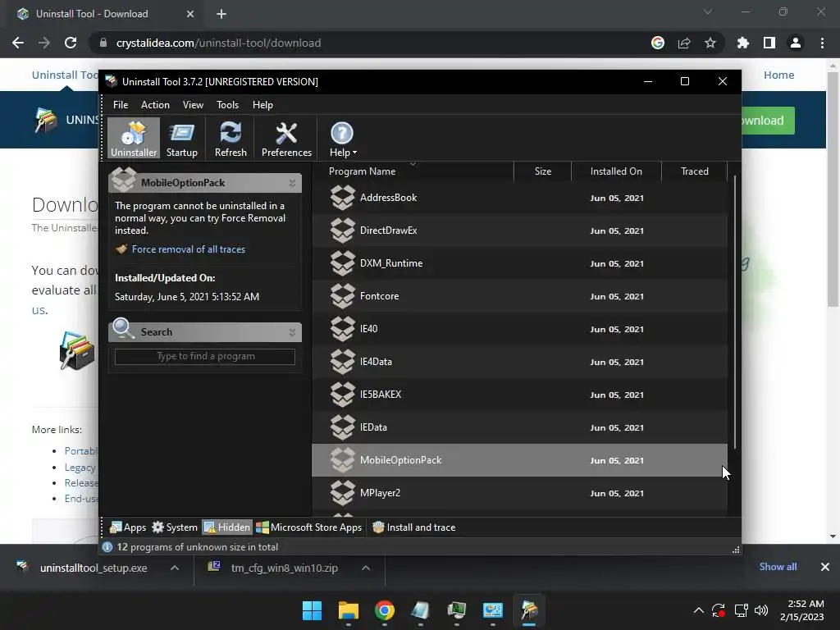Open the View menu
This screenshot has width=840, height=630.
pyautogui.click(x=193, y=105)
